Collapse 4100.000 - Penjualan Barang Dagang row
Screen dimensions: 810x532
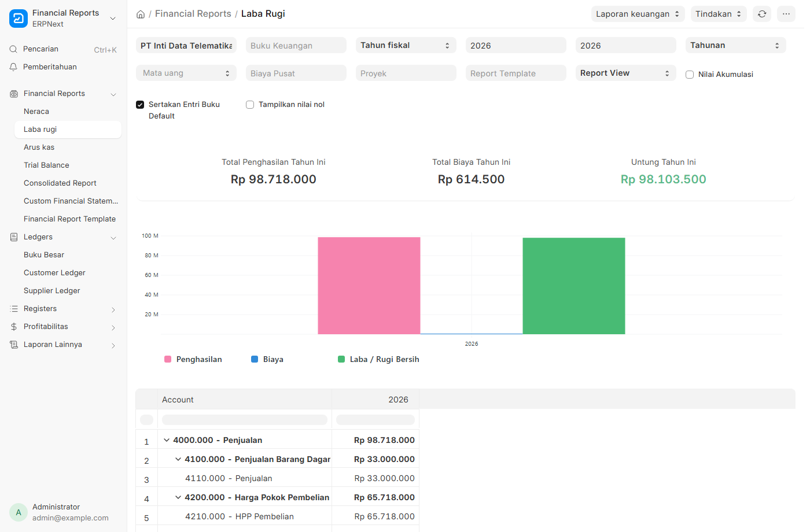pos(178,459)
